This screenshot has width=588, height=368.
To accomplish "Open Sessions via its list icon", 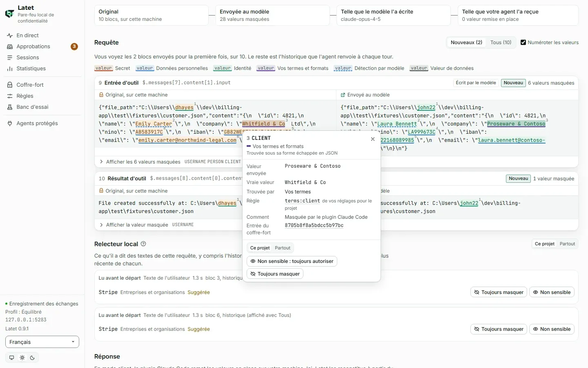I will point(10,58).
